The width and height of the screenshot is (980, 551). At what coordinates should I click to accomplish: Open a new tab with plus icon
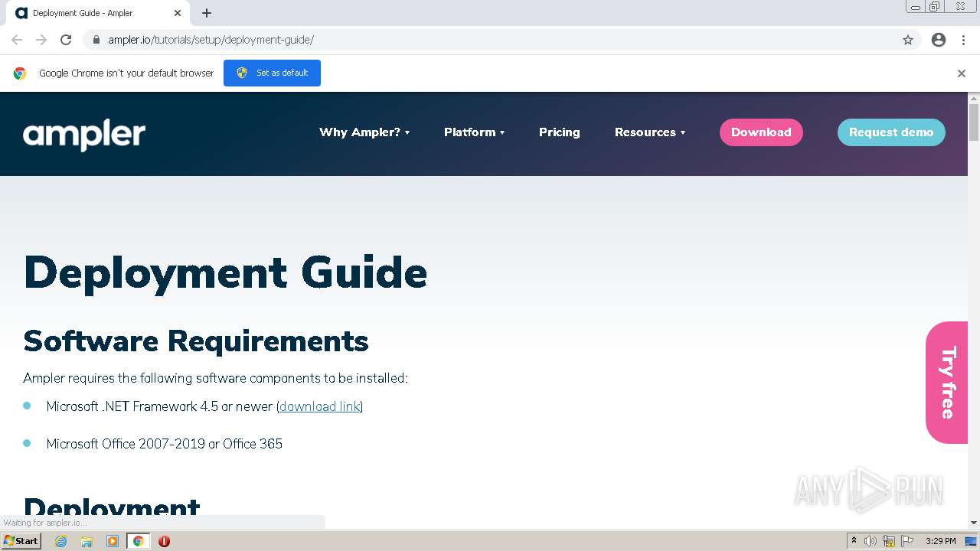pyautogui.click(x=207, y=13)
